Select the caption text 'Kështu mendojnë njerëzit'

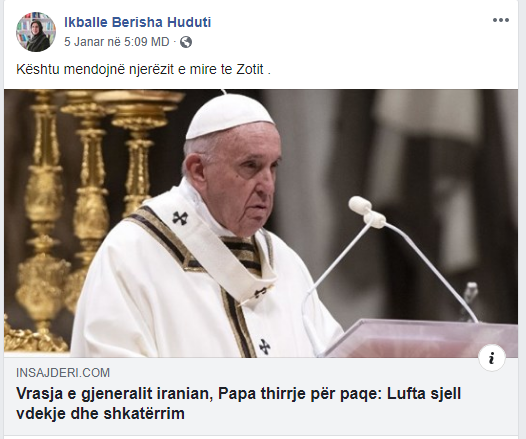coord(95,69)
